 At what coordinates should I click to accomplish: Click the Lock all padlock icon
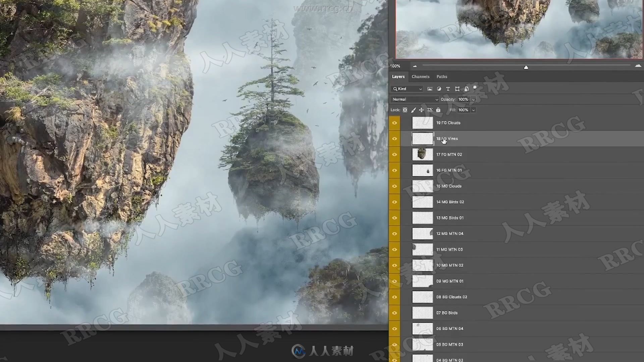click(438, 110)
